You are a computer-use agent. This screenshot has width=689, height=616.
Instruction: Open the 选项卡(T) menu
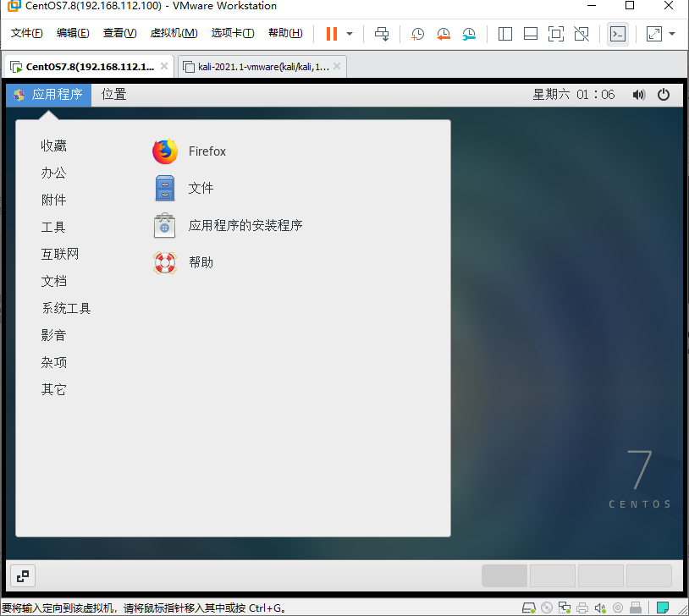233,33
